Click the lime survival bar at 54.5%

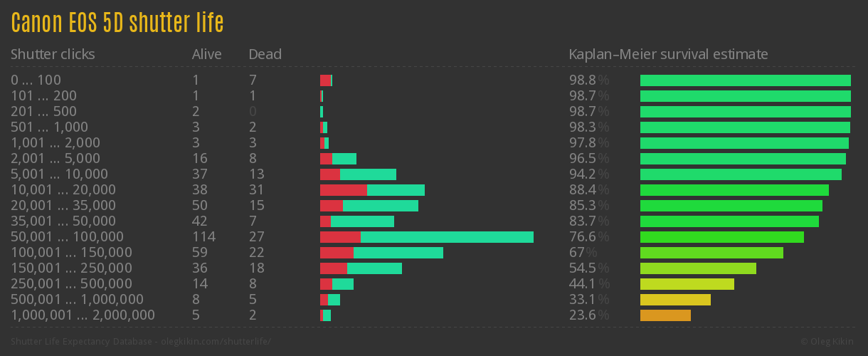pyautogui.click(x=698, y=268)
